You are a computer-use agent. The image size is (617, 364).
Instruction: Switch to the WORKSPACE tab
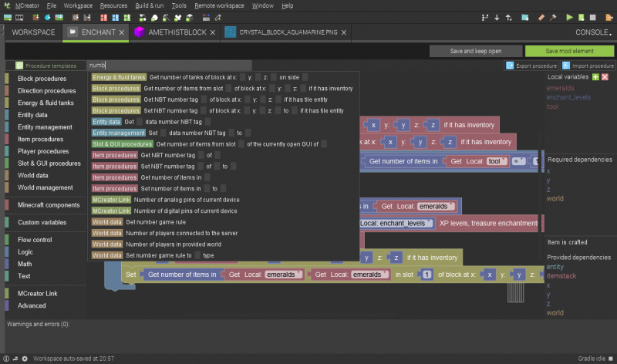tap(33, 32)
